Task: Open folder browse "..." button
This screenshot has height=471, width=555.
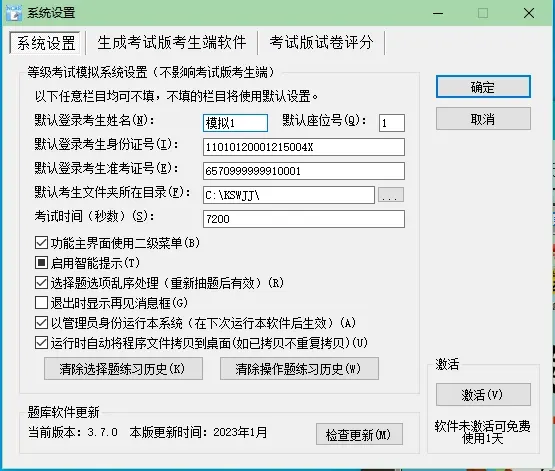Action: (391, 195)
